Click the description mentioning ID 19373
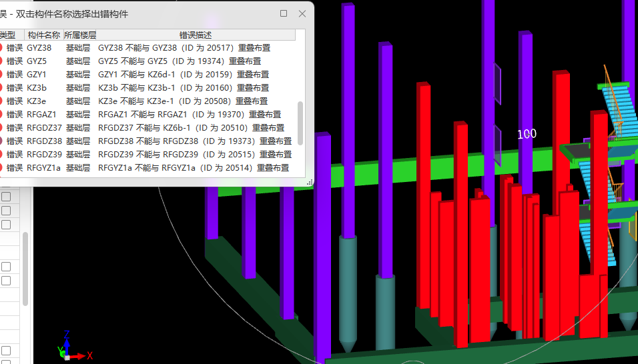638x364 pixels. click(x=195, y=141)
